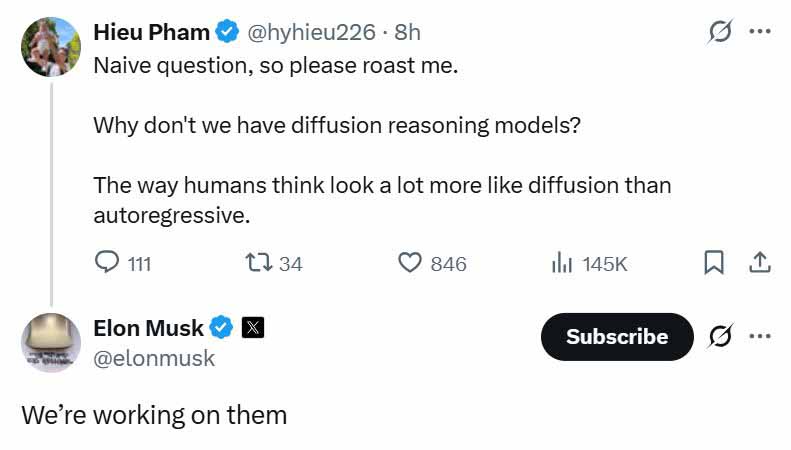
Task: Visit the @elonmusk handle link
Action: tap(154, 359)
